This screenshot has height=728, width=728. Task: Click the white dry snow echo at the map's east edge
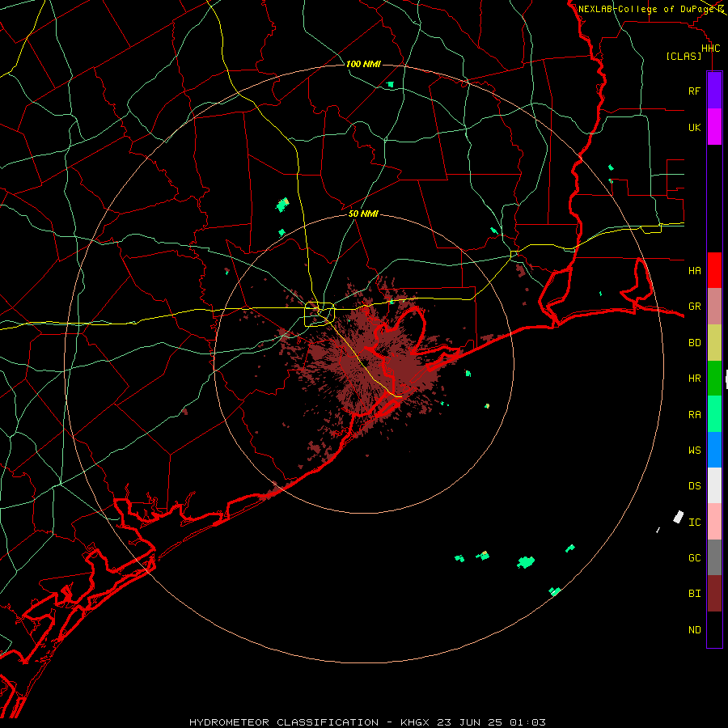coord(679,517)
